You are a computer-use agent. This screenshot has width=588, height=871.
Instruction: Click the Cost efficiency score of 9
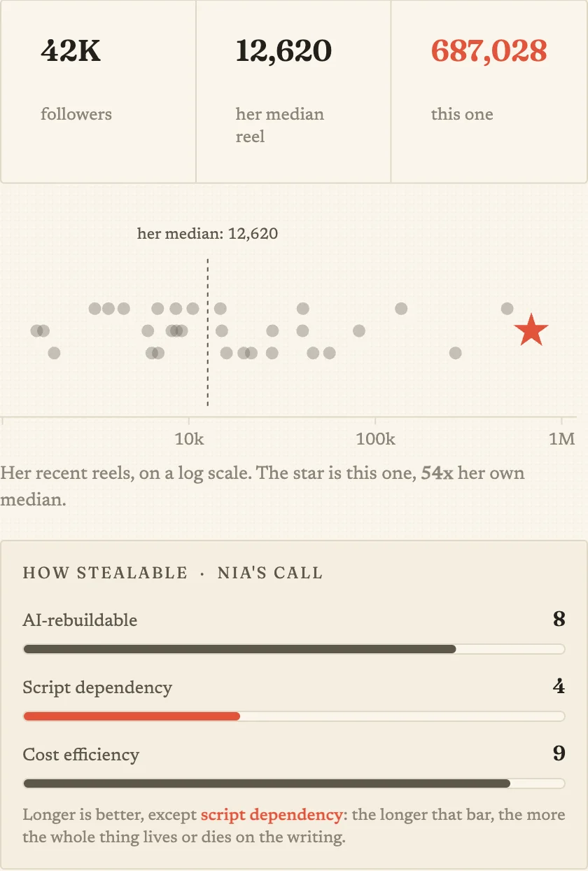(x=559, y=753)
